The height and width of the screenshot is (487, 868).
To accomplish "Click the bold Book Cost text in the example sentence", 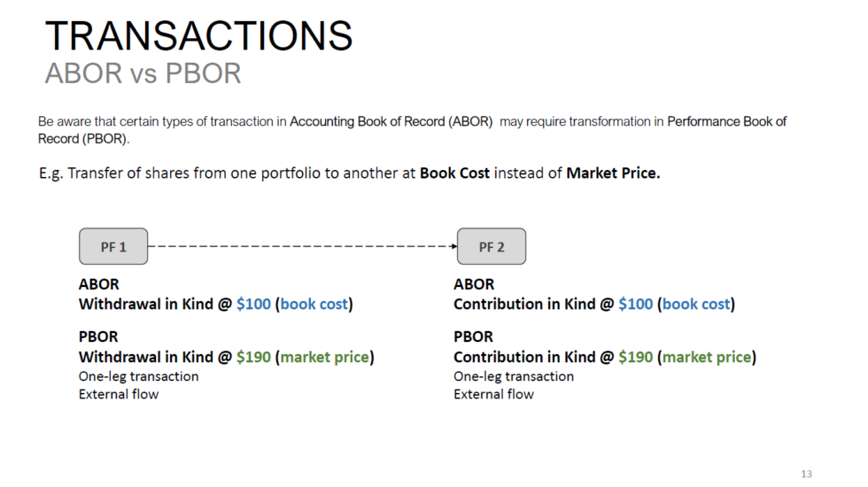I will click(x=454, y=174).
